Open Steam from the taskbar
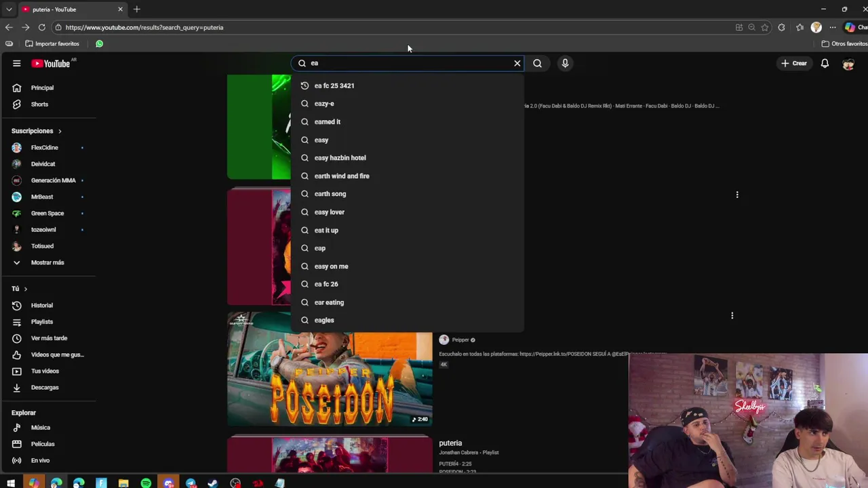Viewport: 868px width, 488px height. pos(213,483)
